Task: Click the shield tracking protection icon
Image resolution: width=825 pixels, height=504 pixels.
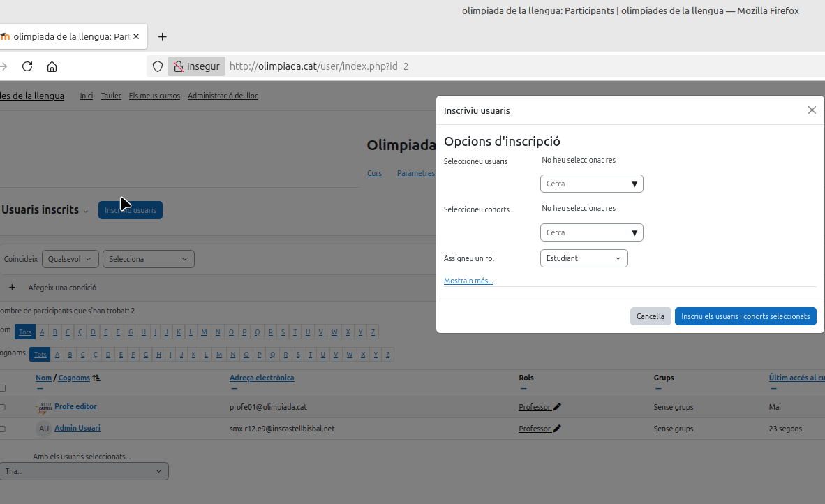Action: click(x=158, y=66)
